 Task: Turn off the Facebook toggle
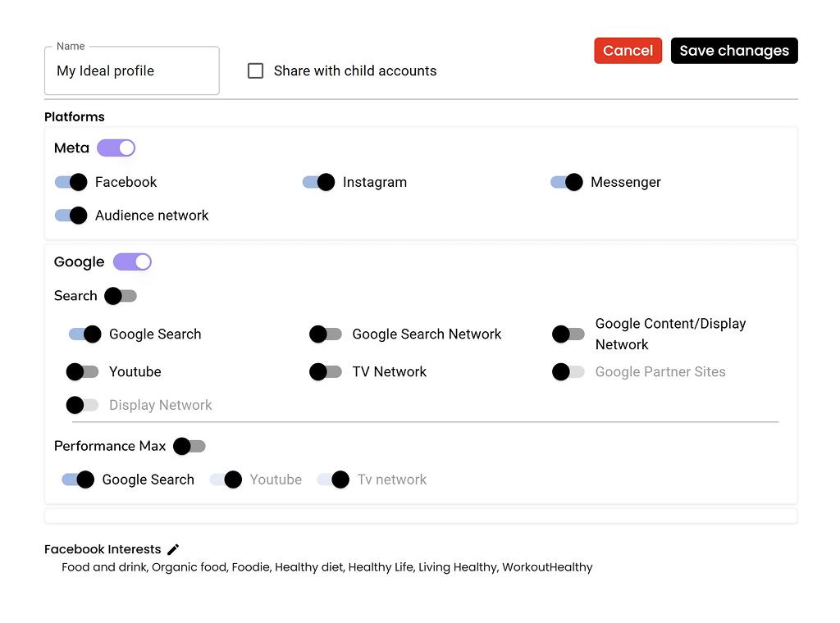[71, 182]
